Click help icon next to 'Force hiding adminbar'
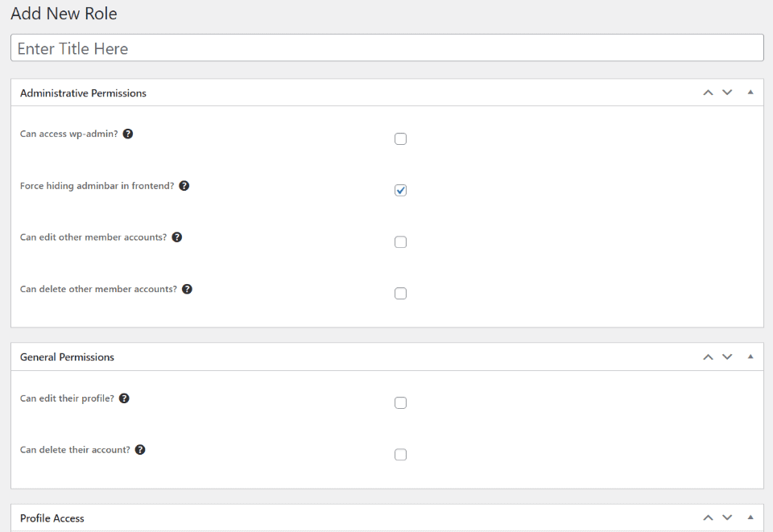Screen dimensions: 773x532 [184, 186]
